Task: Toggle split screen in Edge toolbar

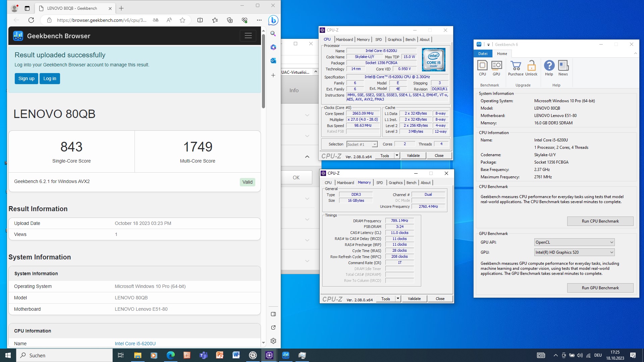Action: [200, 20]
